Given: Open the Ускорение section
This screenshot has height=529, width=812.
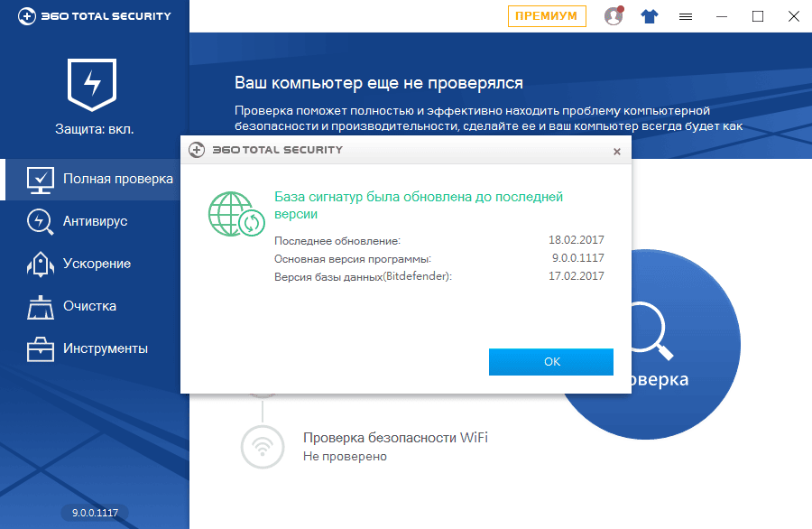Looking at the screenshot, I should click(x=93, y=264).
